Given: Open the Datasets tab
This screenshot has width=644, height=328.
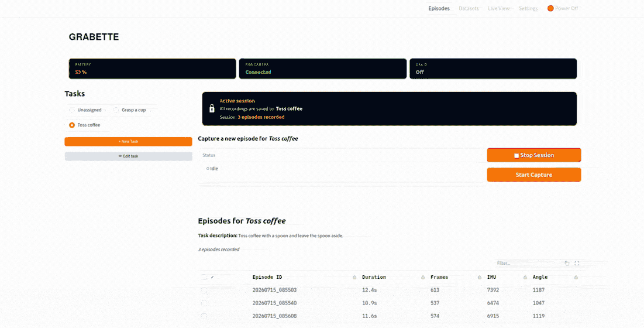Looking at the screenshot, I should pyautogui.click(x=469, y=8).
